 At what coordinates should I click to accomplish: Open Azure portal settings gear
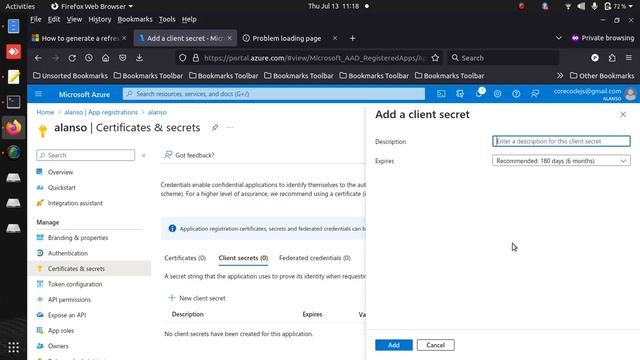pyautogui.click(x=498, y=94)
